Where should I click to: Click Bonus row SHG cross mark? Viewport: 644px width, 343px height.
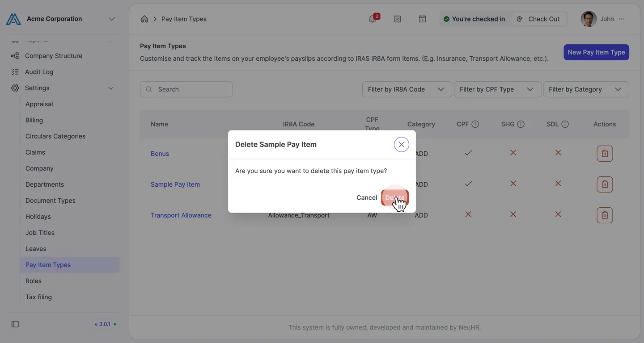coord(513,153)
